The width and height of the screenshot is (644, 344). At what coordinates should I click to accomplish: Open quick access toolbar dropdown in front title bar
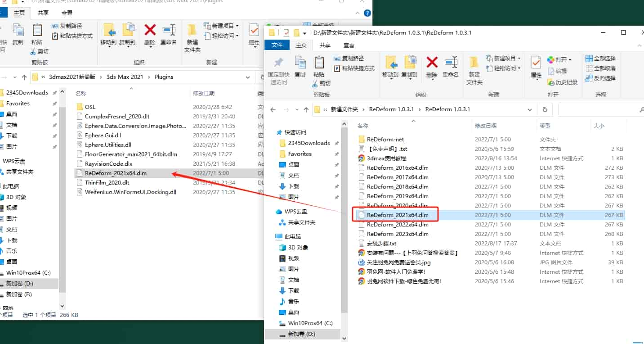coord(305,33)
